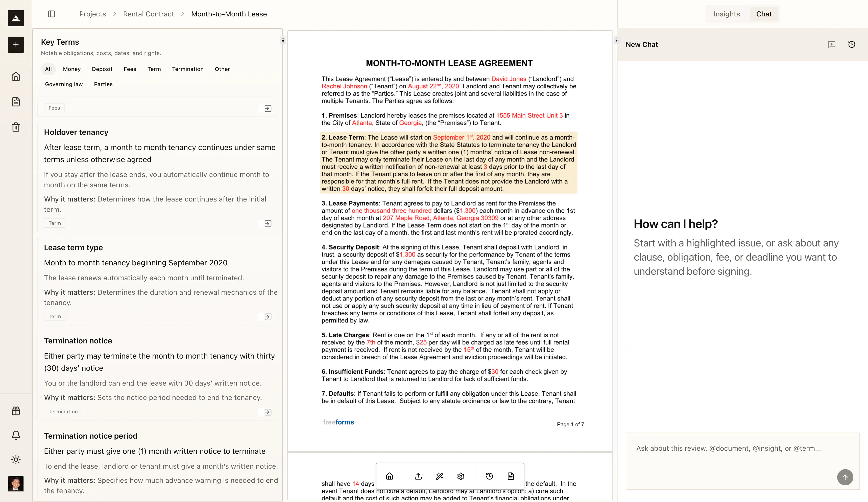Grab the left panel resize handle
The image size is (868, 502).
point(283,40)
